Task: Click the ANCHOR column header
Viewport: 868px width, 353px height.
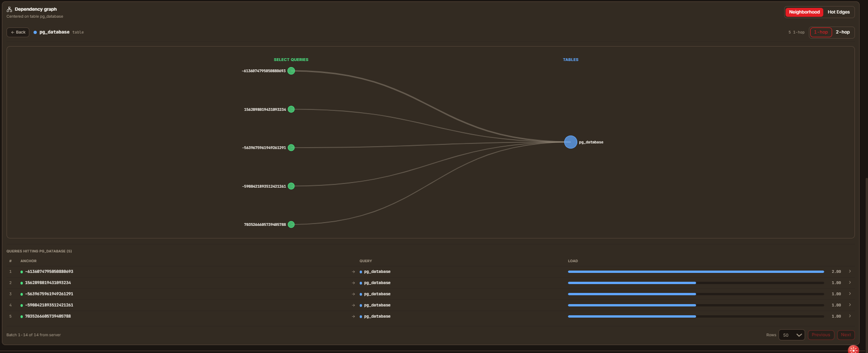Action: coord(28,261)
